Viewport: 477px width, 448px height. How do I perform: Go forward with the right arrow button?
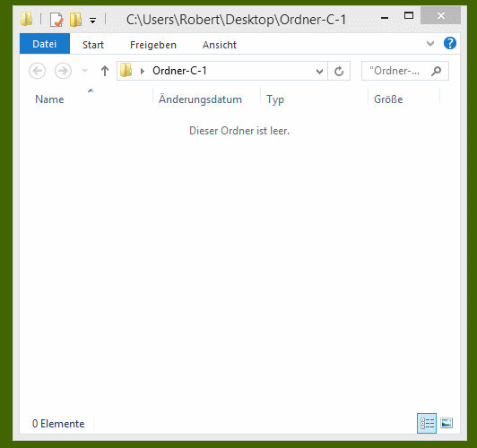tap(63, 71)
